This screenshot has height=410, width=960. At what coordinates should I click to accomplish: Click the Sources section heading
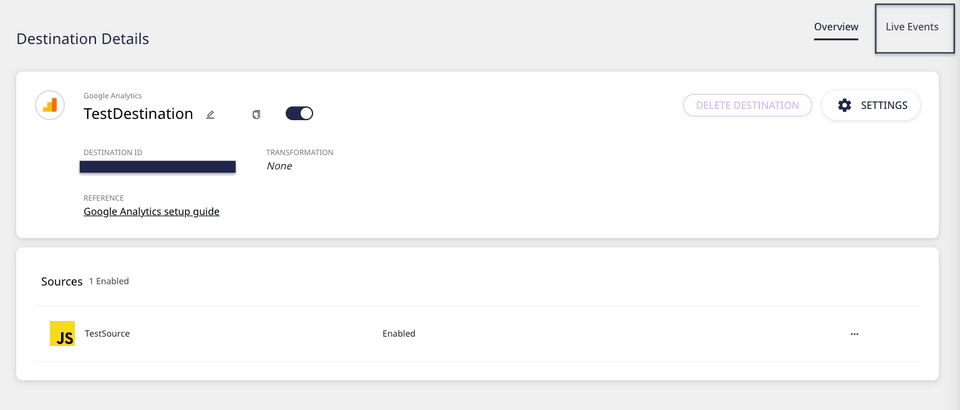[62, 282]
